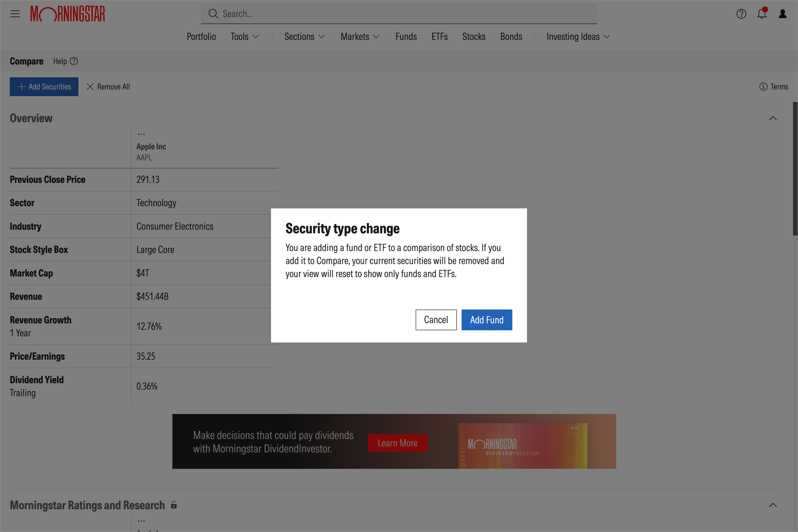
Task: Cancel the security type change dialog
Action: [x=436, y=320]
